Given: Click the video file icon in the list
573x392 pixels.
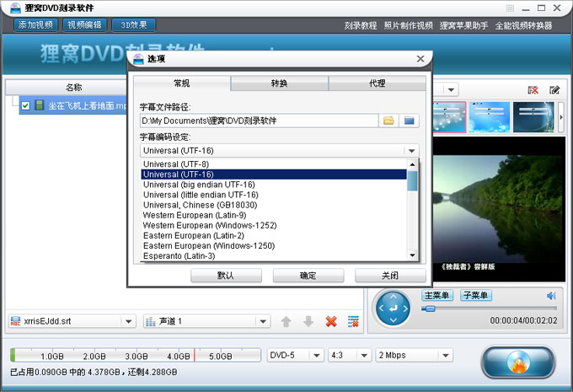Looking at the screenshot, I should point(39,105).
